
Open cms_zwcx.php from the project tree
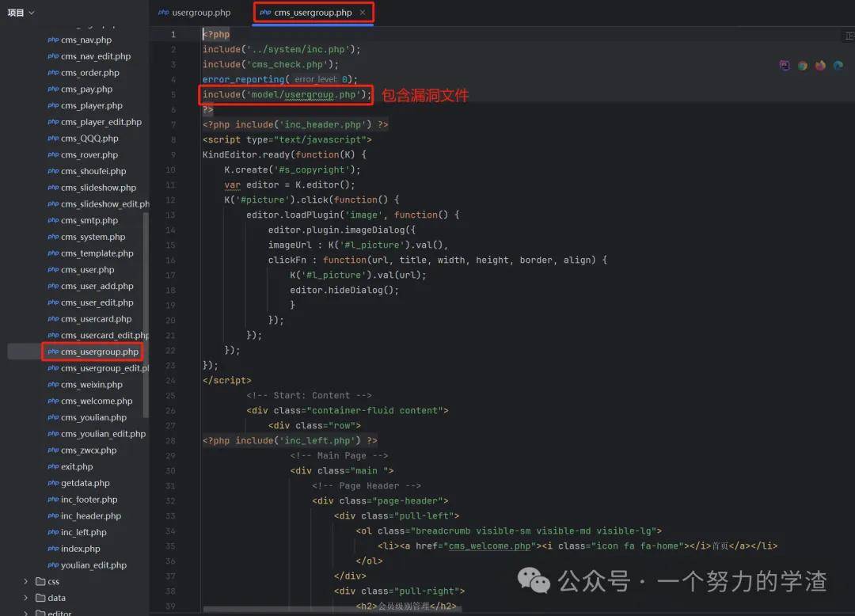click(82, 451)
